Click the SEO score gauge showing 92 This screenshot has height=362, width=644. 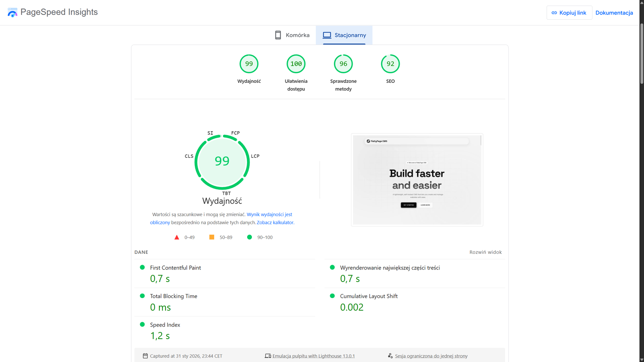[x=390, y=64]
